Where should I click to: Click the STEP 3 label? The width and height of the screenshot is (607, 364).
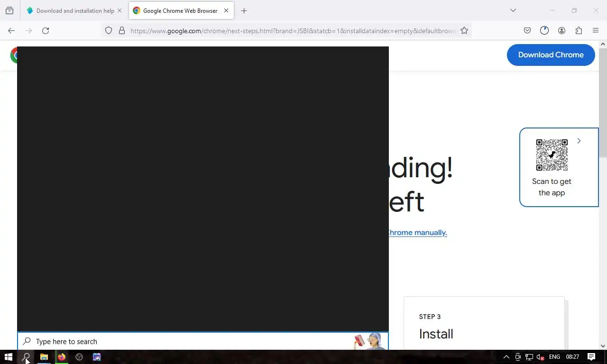[430, 317]
